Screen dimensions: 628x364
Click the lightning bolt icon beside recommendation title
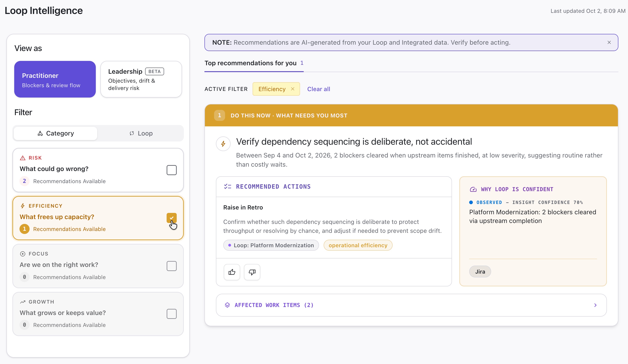(x=223, y=144)
